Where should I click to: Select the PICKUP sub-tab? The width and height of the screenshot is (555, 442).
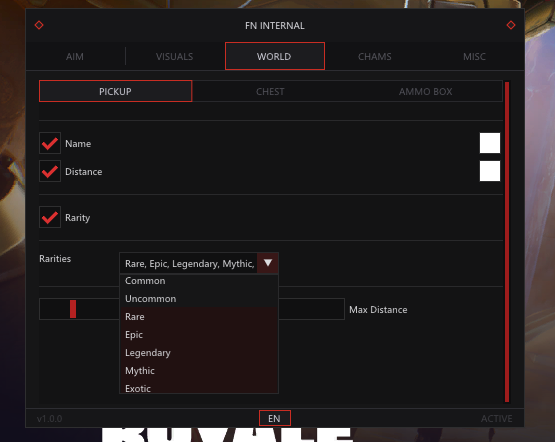point(115,91)
